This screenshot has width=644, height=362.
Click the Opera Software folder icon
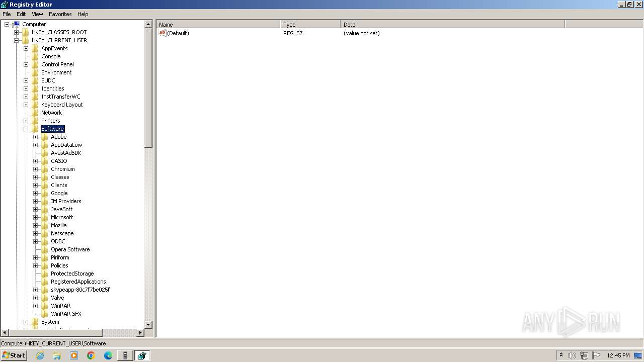click(45, 249)
